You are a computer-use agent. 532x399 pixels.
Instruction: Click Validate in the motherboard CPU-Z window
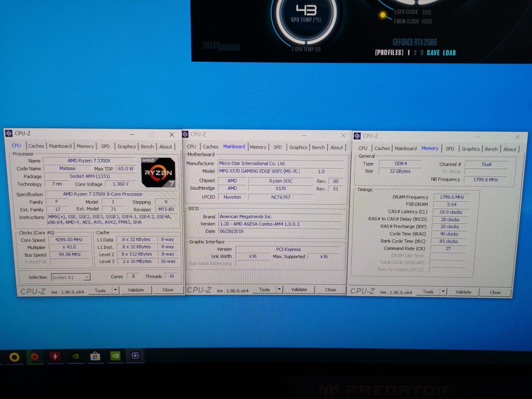pyautogui.click(x=299, y=290)
